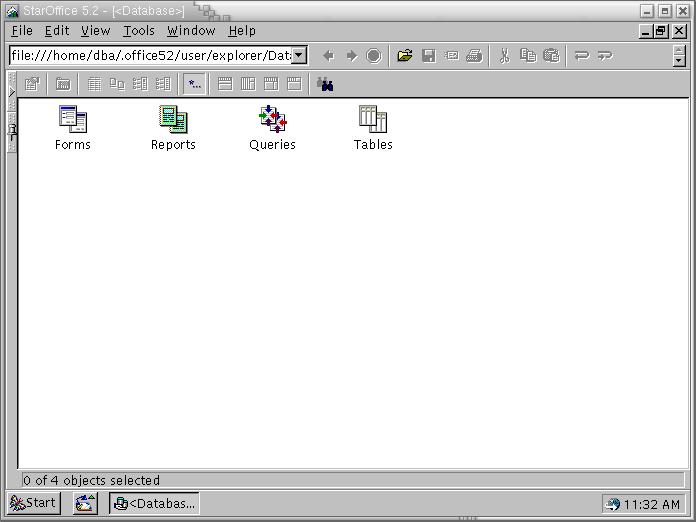Viewport: 696px width, 522px height.
Task: Click the desktop icon next to Start
Action: click(x=85, y=503)
